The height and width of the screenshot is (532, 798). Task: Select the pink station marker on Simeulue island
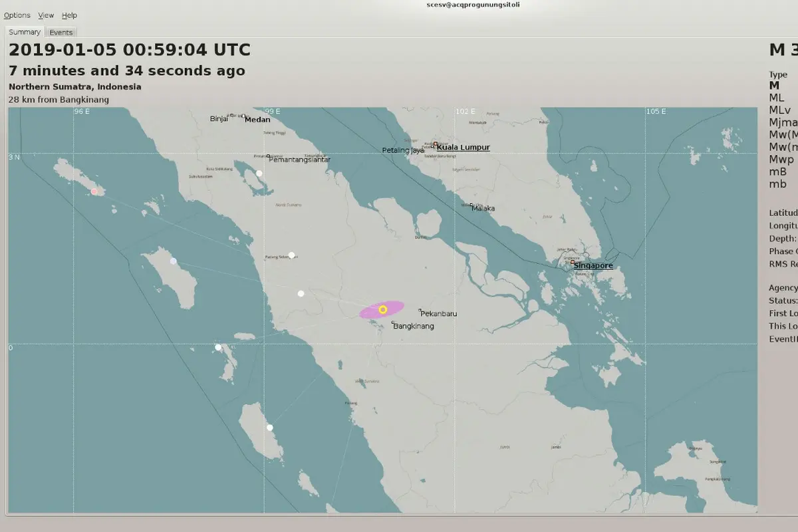(x=94, y=192)
